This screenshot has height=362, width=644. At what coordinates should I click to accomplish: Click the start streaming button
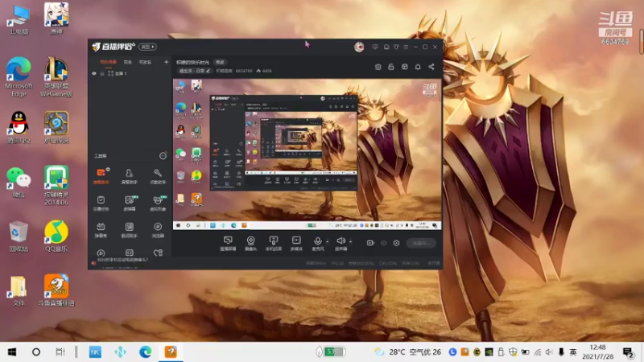(x=421, y=243)
